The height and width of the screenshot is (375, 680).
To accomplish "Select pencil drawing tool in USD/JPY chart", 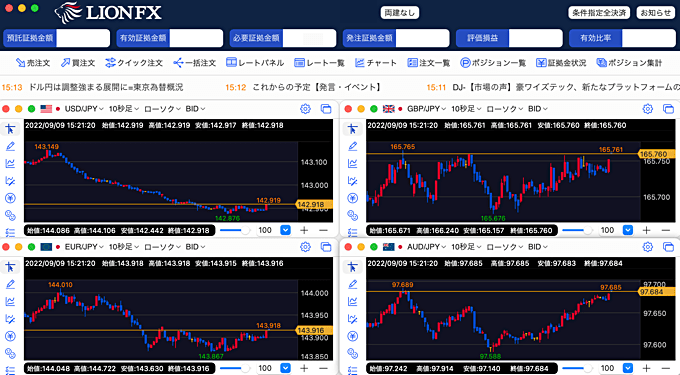I will point(10,146).
